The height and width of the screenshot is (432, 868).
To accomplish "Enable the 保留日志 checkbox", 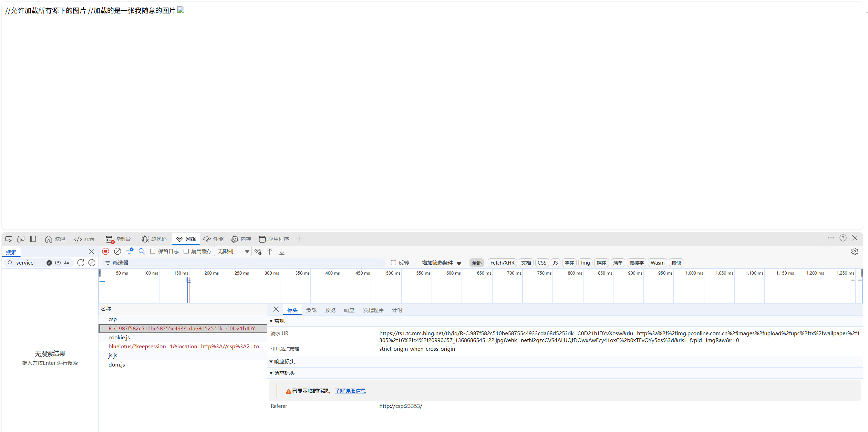I will (x=153, y=251).
